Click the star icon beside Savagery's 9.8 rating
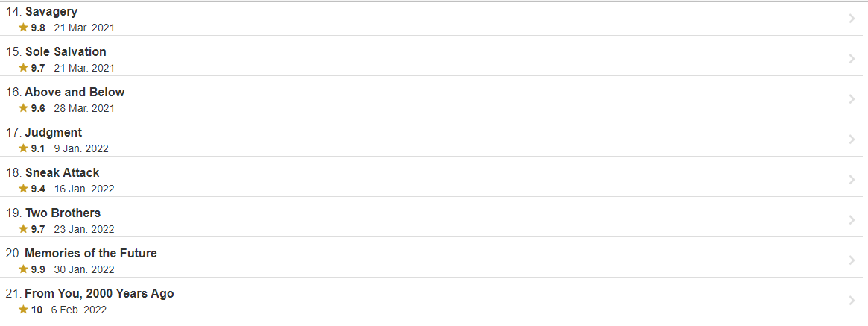The image size is (868, 326). pos(23,28)
